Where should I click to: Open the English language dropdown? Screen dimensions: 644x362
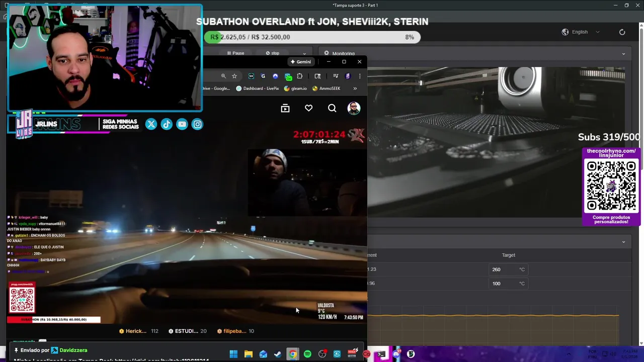581,32
